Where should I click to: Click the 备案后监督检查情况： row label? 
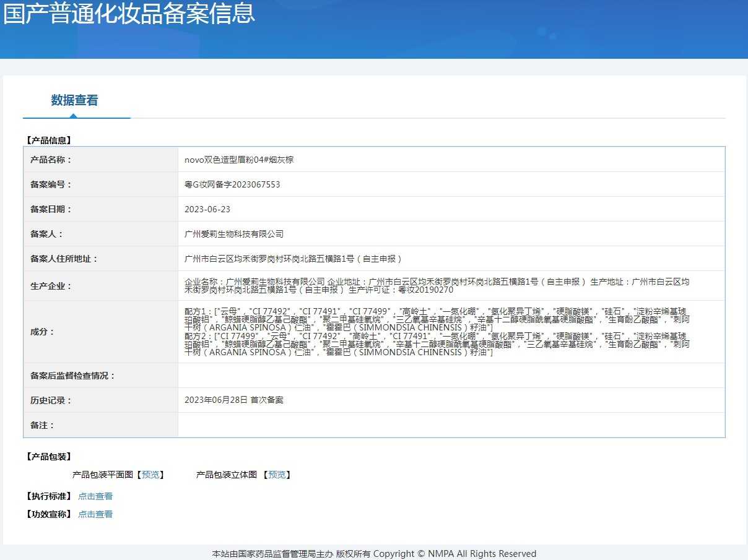pyautogui.click(x=72, y=376)
